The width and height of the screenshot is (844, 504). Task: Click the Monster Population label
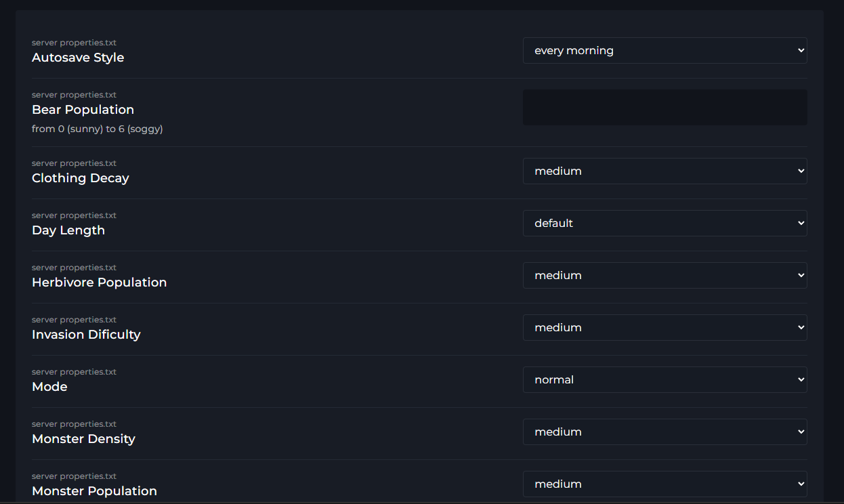[94, 491]
